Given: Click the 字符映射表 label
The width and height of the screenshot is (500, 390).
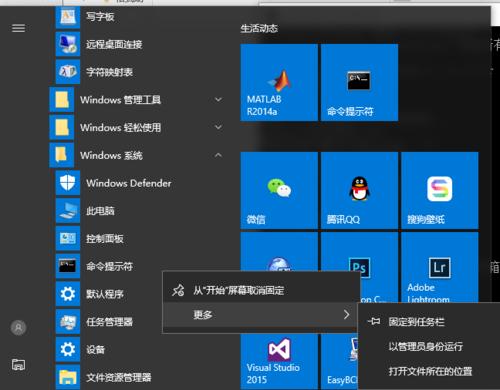Looking at the screenshot, I should tap(109, 72).
